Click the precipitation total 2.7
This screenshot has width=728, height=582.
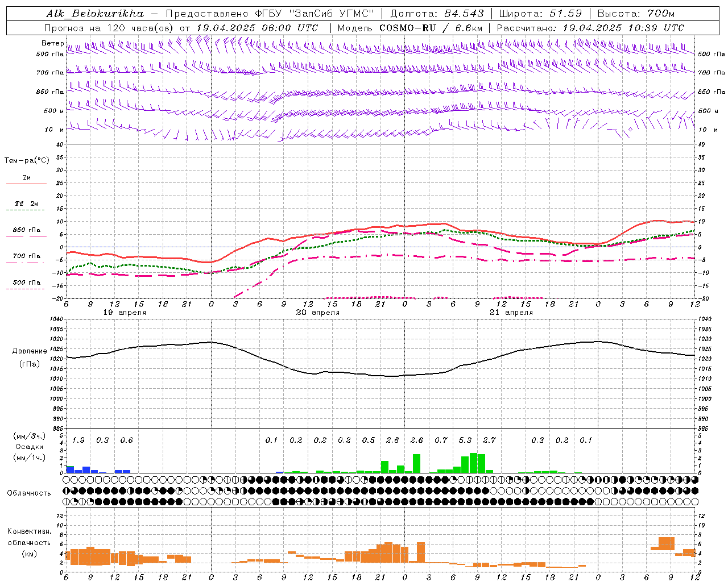click(x=489, y=440)
